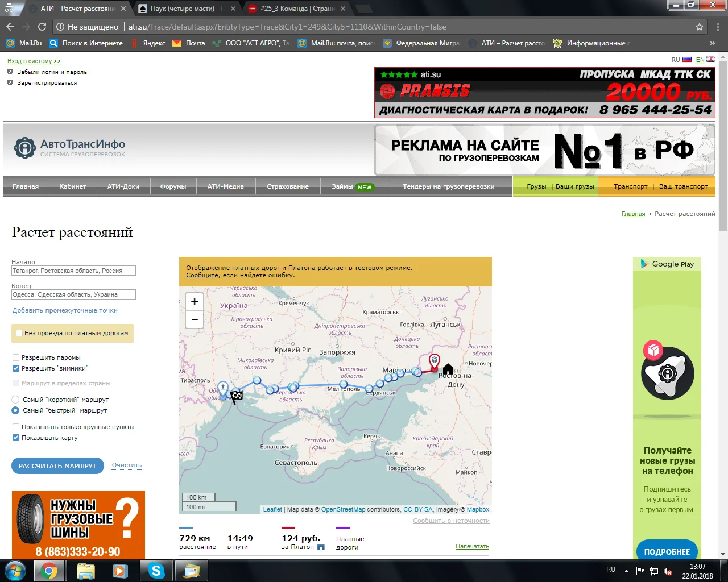Click РАССЧИТАТЬ МАРШРУТ button
728x582 pixels.
[57, 466]
